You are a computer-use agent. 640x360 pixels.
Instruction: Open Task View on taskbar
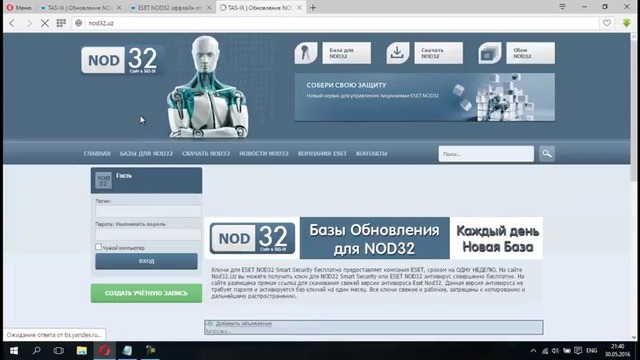click(59, 351)
